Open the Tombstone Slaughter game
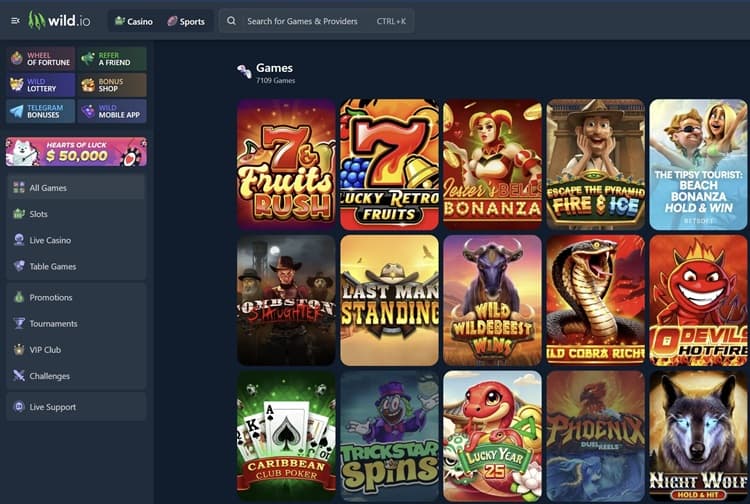750x504 pixels. tap(286, 300)
